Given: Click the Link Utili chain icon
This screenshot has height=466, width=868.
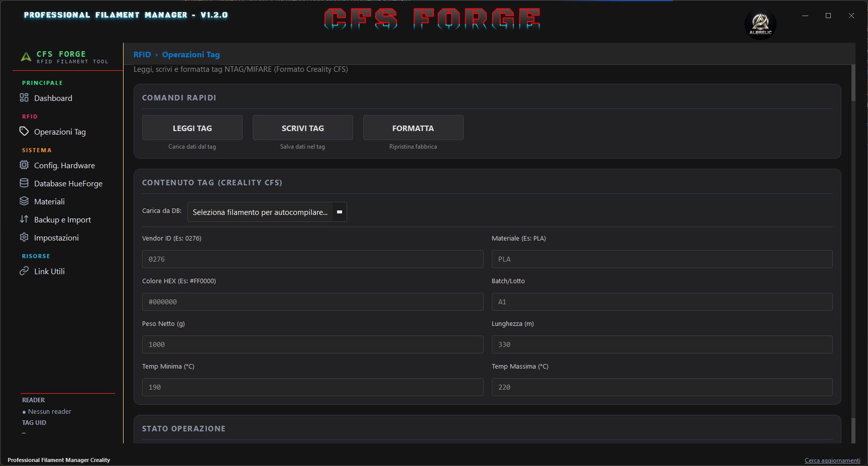Looking at the screenshot, I should (24, 271).
